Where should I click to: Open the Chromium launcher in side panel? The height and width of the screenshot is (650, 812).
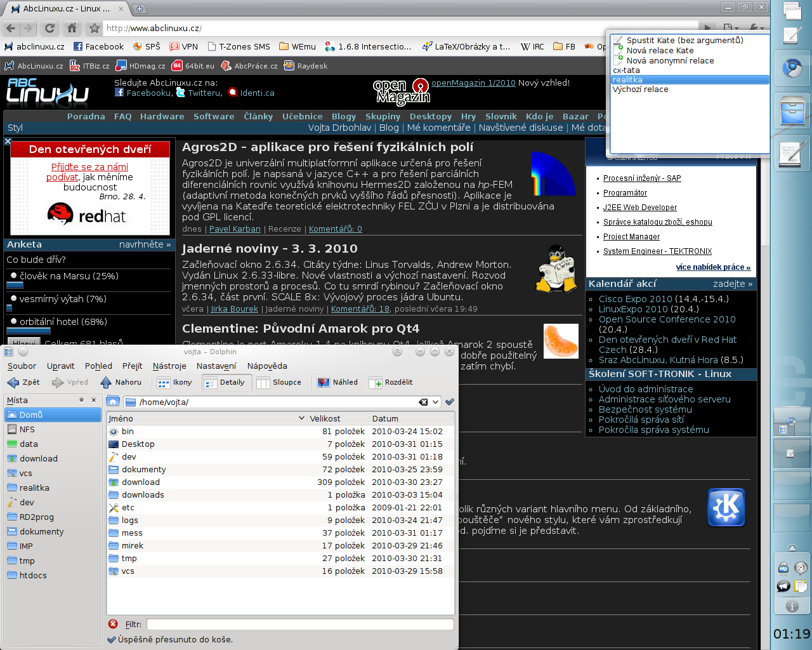point(792,67)
